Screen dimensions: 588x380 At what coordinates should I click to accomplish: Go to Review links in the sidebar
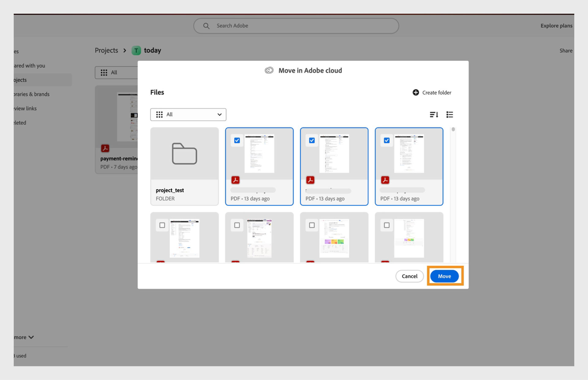(x=25, y=108)
